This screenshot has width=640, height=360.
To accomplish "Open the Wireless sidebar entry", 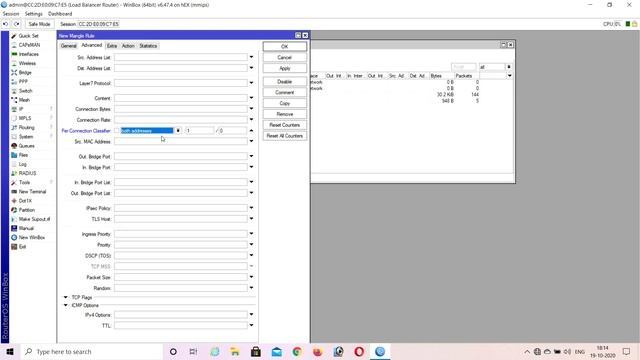I will point(27,63).
